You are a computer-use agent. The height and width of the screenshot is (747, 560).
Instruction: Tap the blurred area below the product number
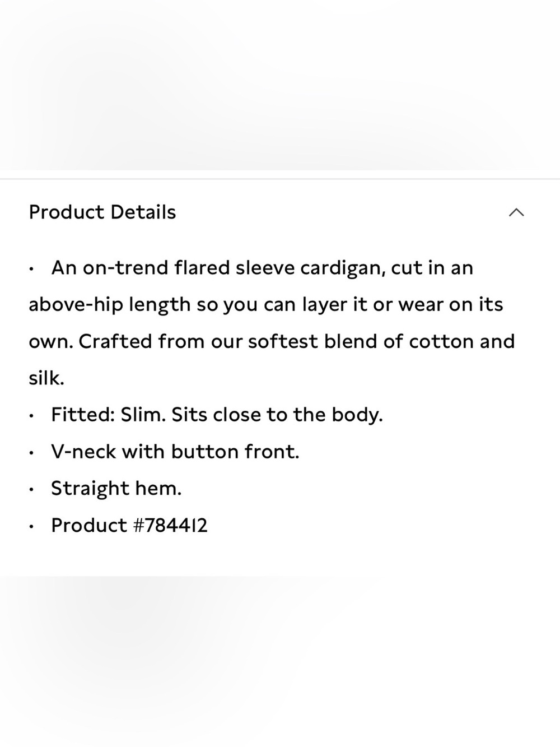coord(280,661)
